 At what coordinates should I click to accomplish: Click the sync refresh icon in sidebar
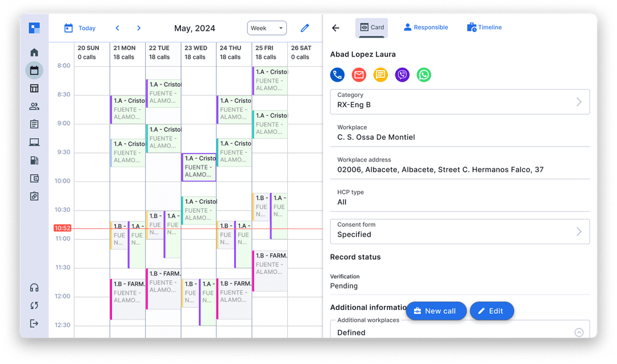click(x=34, y=305)
